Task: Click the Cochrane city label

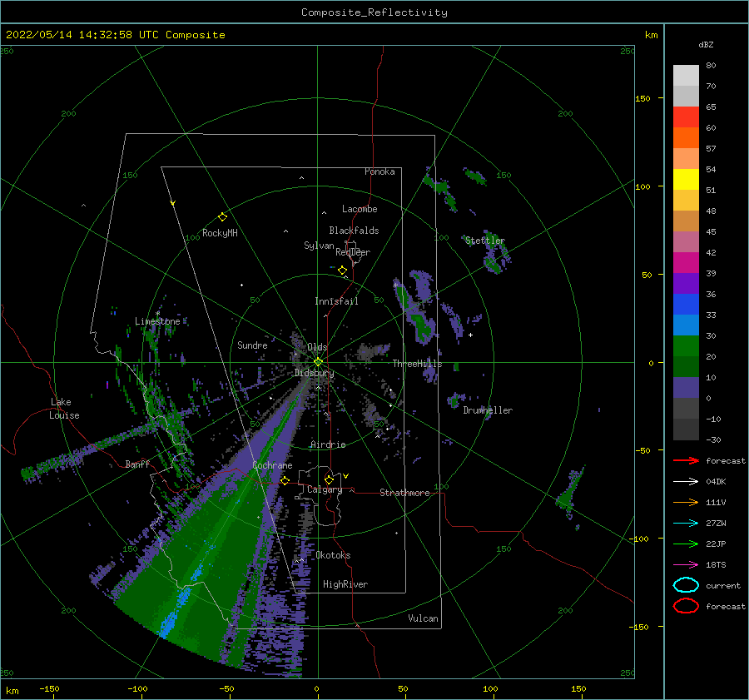Action: pyautogui.click(x=272, y=465)
